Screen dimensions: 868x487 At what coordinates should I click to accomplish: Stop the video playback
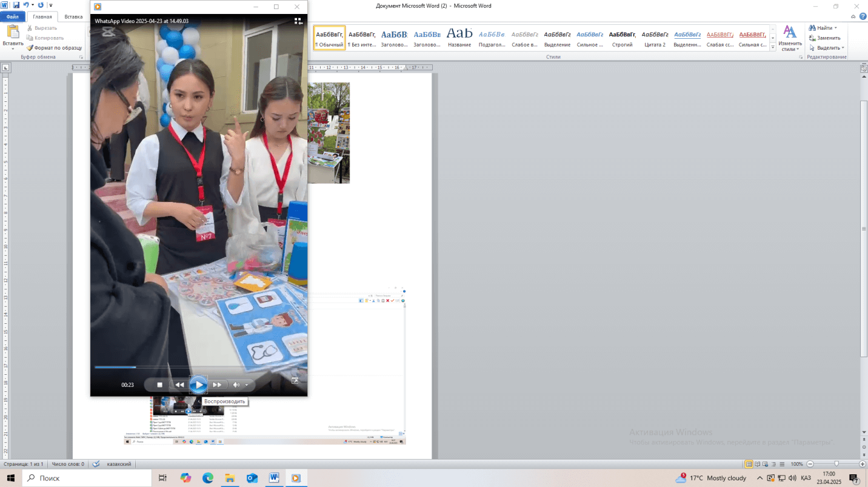point(160,385)
